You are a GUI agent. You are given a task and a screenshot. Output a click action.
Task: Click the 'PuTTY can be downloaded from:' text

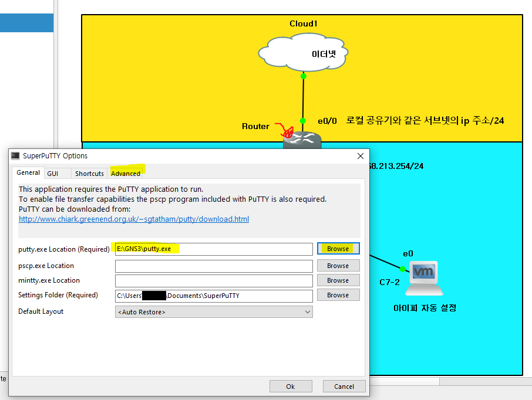point(75,209)
